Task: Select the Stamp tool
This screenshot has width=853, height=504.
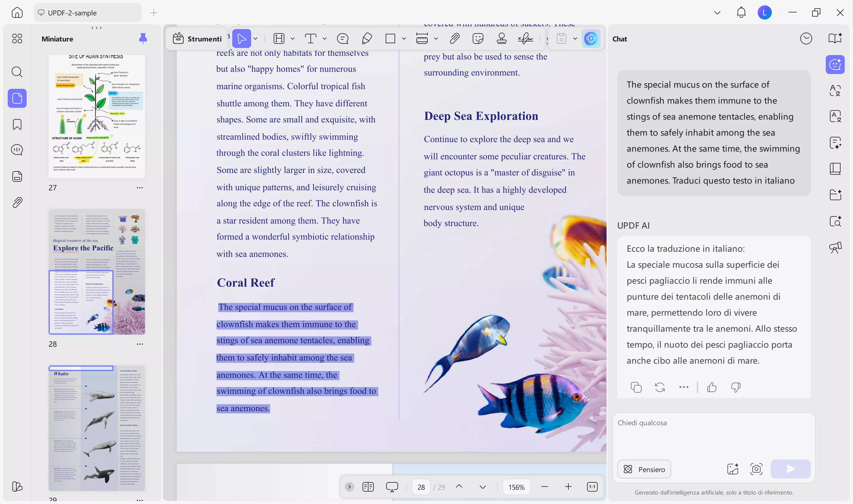Action: pyautogui.click(x=502, y=38)
